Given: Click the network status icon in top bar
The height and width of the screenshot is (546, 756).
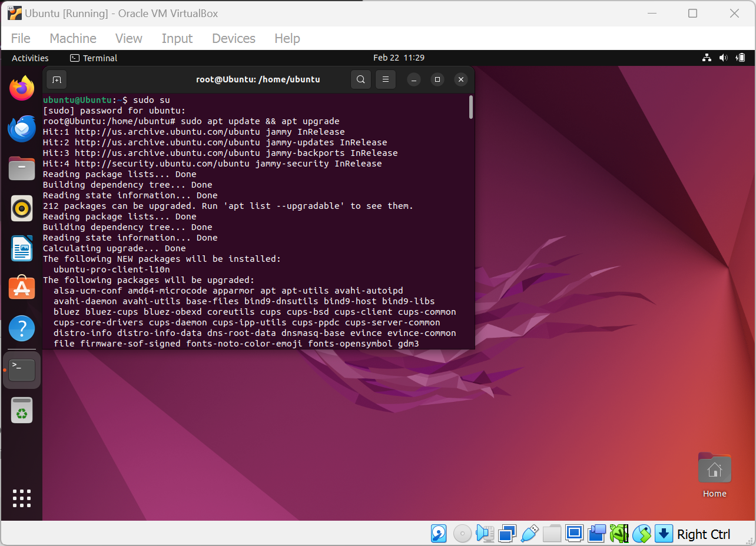Looking at the screenshot, I should [707, 58].
